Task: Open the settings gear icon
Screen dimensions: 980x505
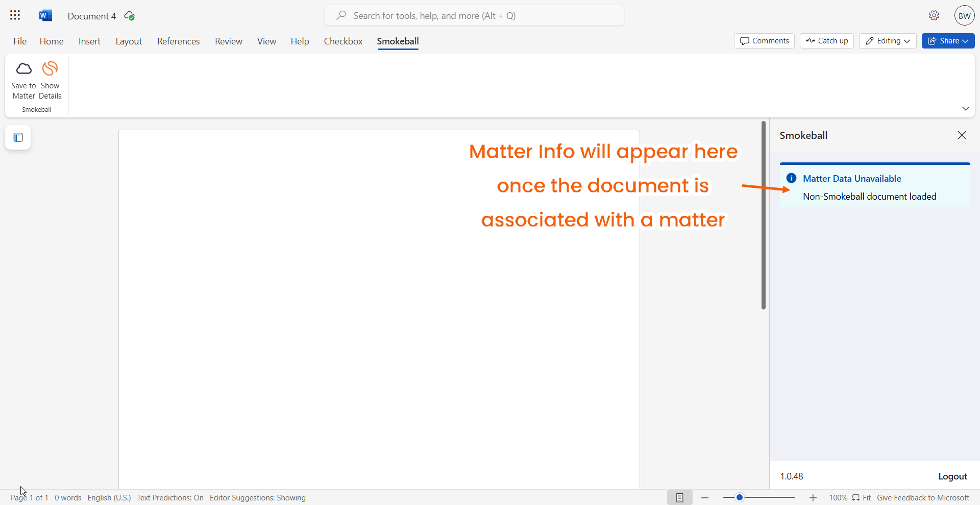Action: [x=934, y=15]
